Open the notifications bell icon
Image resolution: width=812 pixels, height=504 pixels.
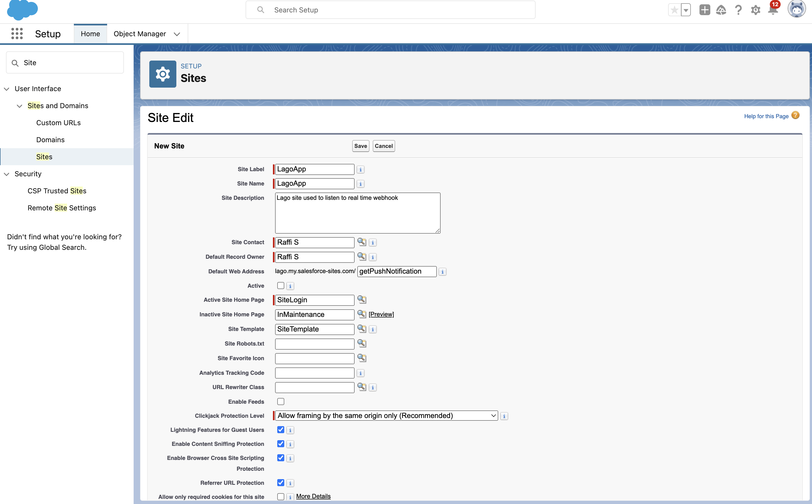773,10
